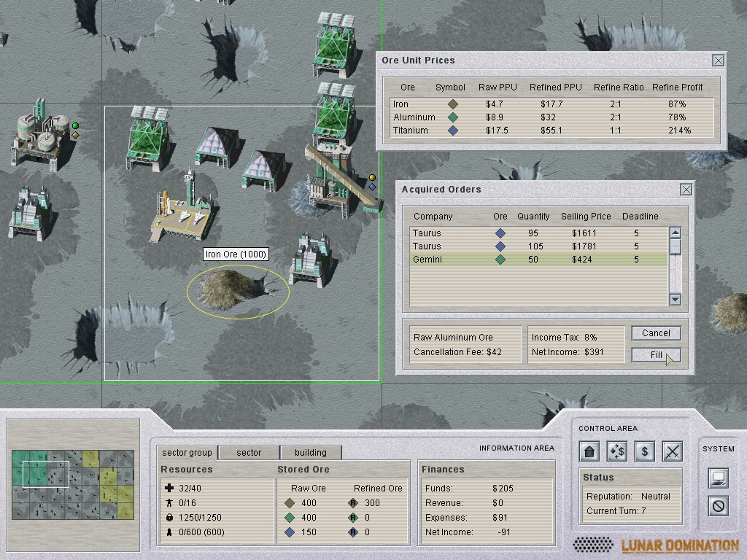Screen dimensions: 747x560
Task: Click the System prohibition circle icon
Action: pyautogui.click(x=719, y=505)
